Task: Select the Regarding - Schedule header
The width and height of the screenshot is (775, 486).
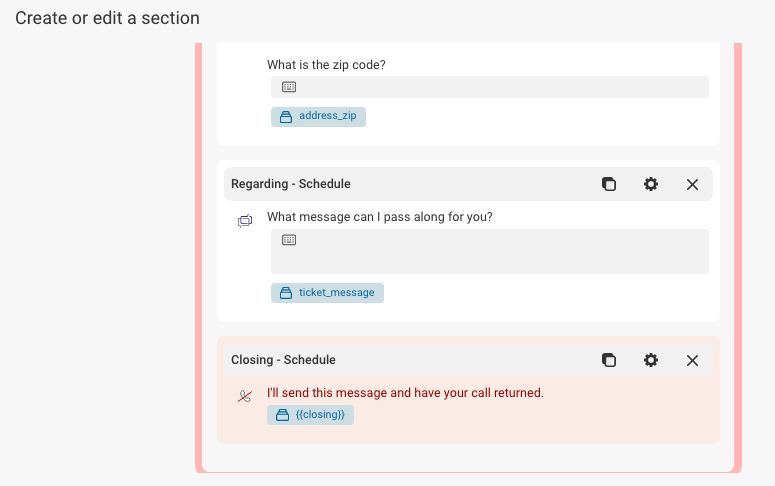Action: click(468, 184)
